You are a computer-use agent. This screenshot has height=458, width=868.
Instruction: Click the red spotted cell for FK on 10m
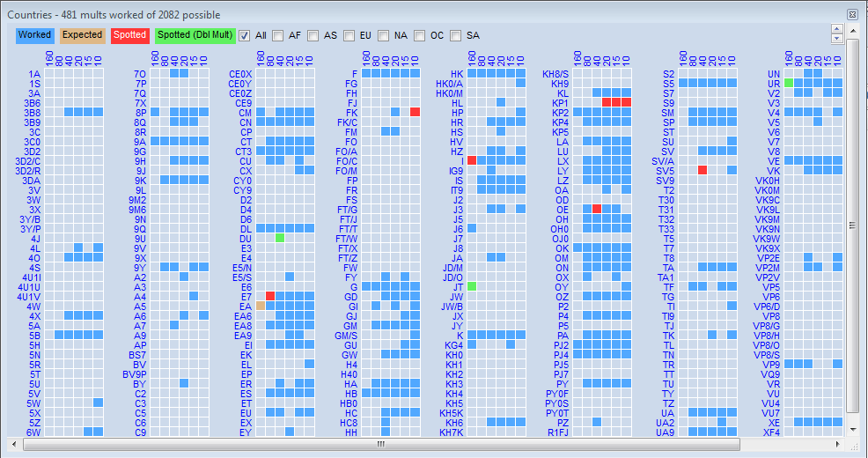[416, 113]
